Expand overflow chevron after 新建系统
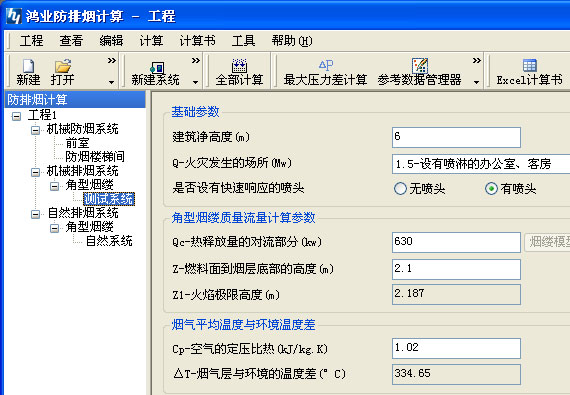This screenshot has height=395, width=570. (196, 60)
